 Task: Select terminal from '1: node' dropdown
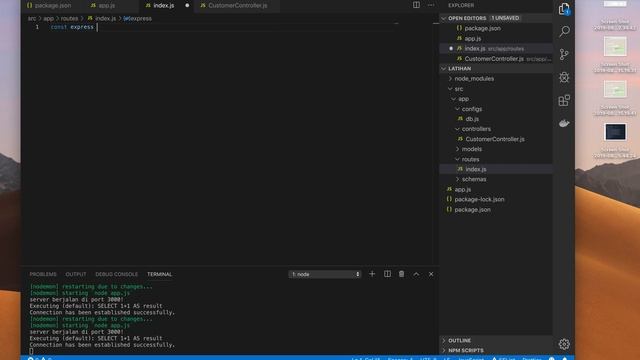(x=325, y=274)
